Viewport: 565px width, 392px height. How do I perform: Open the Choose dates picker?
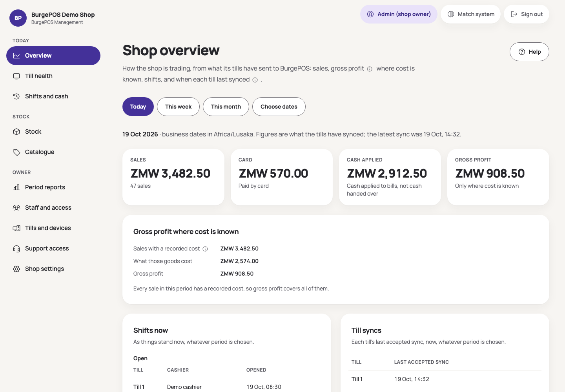click(279, 107)
